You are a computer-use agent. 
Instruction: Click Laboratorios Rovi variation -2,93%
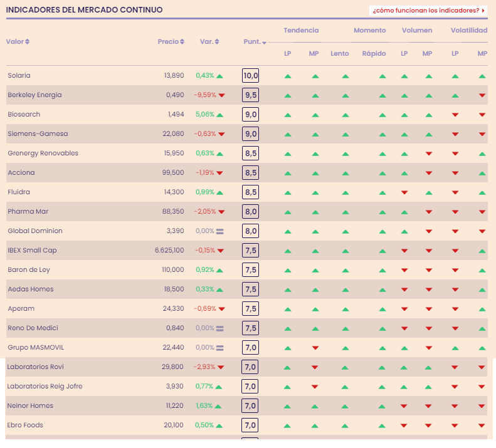click(x=204, y=367)
